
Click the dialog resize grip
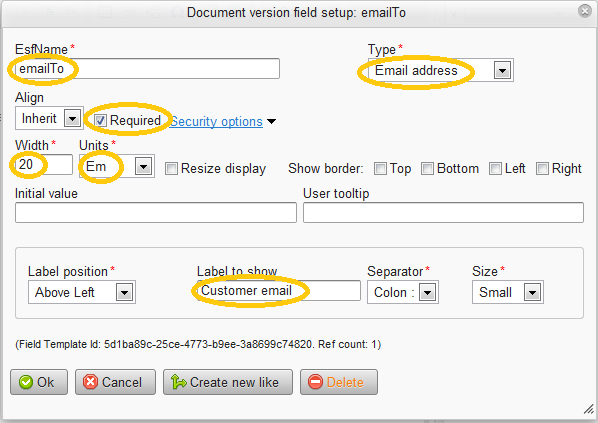(589, 409)
